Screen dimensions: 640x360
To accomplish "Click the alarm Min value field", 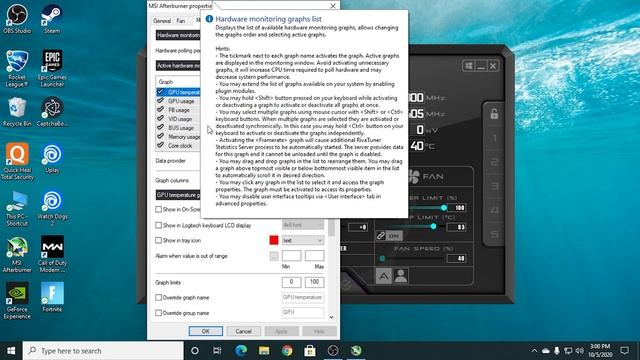I will tap(291, 256).
